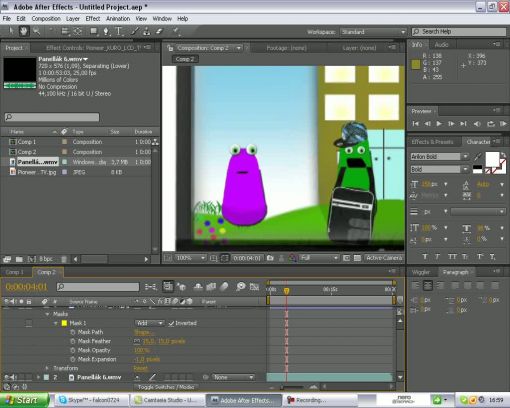Toggle the Inverted checkbox for Mask 1
The image size is (510, 408).
coord(171,323)
